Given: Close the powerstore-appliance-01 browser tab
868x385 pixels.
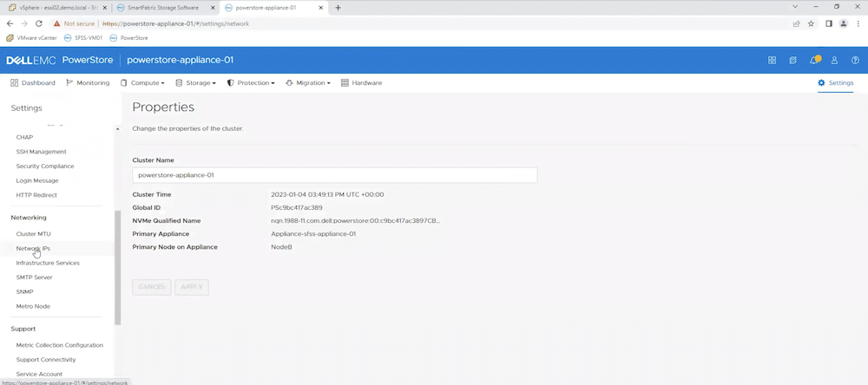Looking at the screenshot, I should tap(322, 8).
